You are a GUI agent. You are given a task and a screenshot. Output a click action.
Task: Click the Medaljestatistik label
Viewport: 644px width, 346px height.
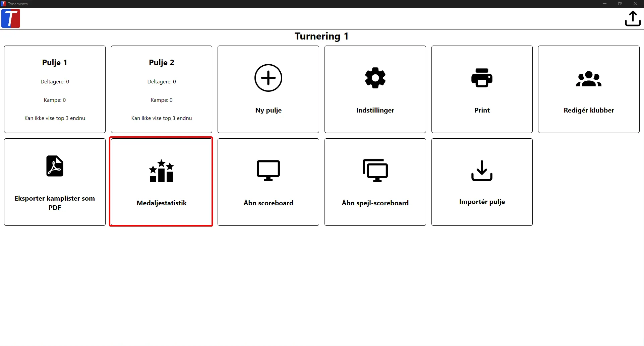click(162, 203)
